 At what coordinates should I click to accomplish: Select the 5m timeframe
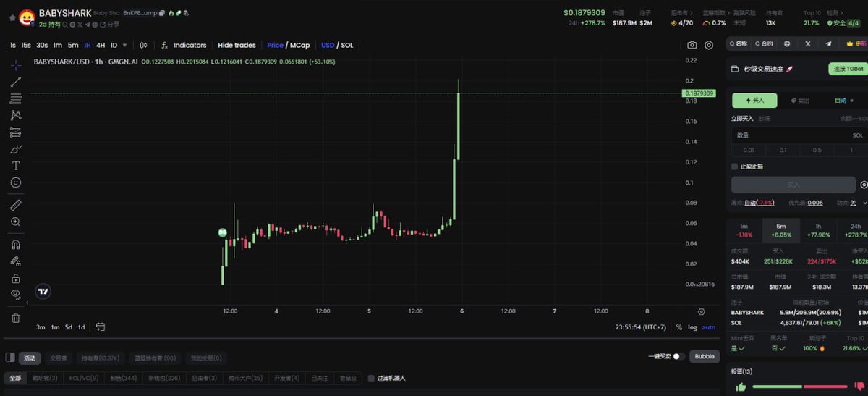click(x=73, y=45)
